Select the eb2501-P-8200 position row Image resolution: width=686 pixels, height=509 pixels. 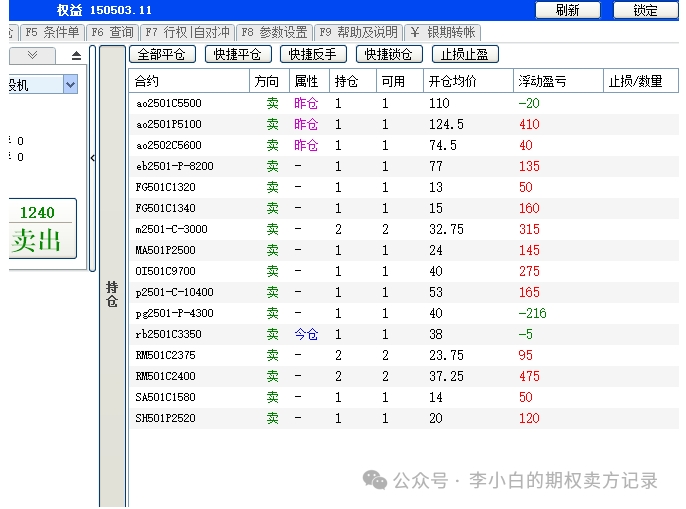pyautogui.click(x=404, y=166)
